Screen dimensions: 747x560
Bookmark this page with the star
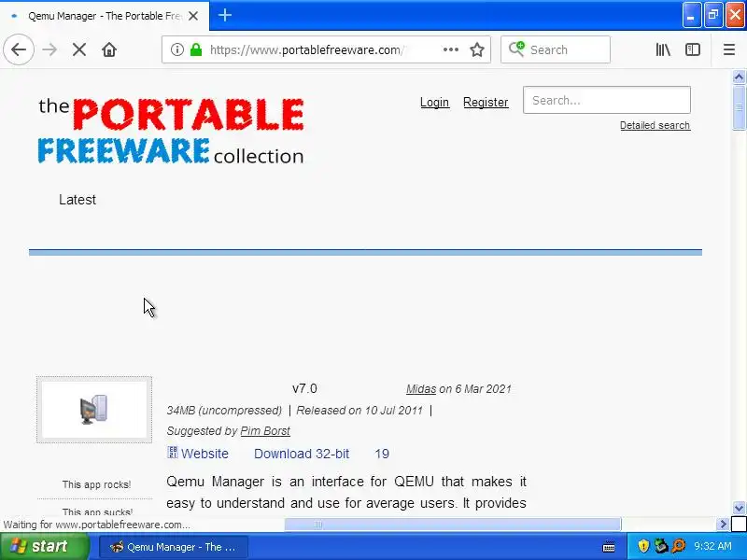point(477,49)
